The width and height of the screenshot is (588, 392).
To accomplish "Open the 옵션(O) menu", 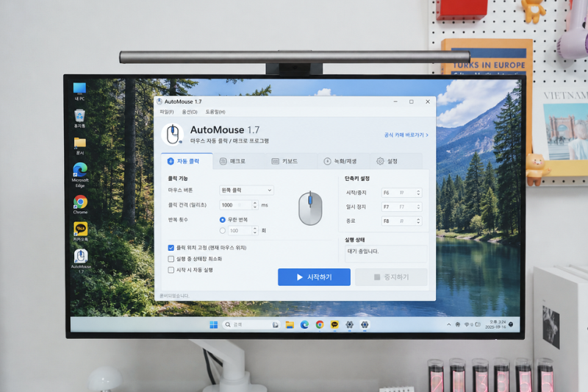I will pos(190,112).
